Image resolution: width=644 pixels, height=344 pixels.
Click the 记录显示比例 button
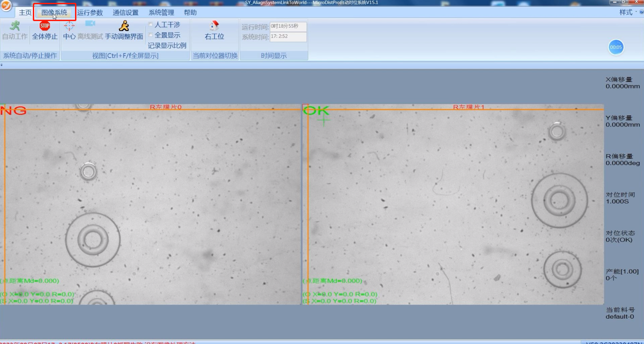click(x=167, y=45)
